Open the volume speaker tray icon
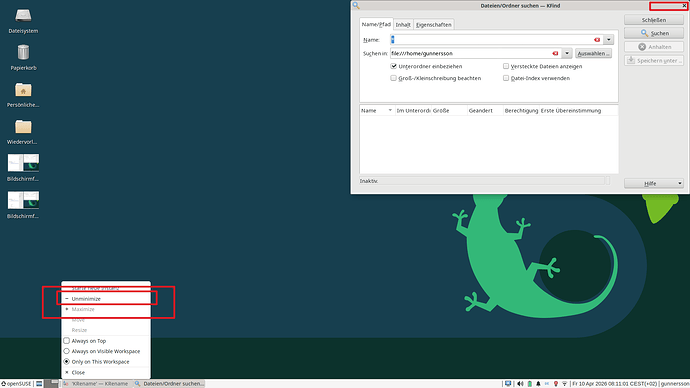This screenshot has height=388, width=690. click(x=520, y=384)
